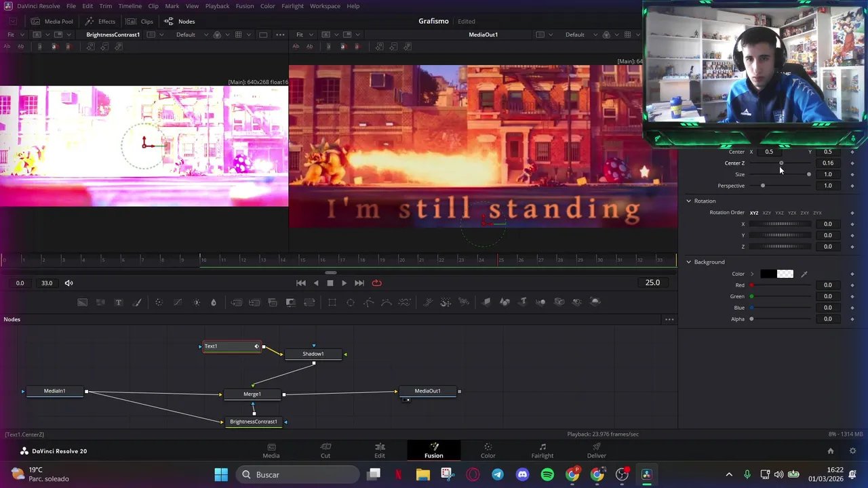Switch to the Deliver page tab

pyautogui.click(x=597, y=451)
